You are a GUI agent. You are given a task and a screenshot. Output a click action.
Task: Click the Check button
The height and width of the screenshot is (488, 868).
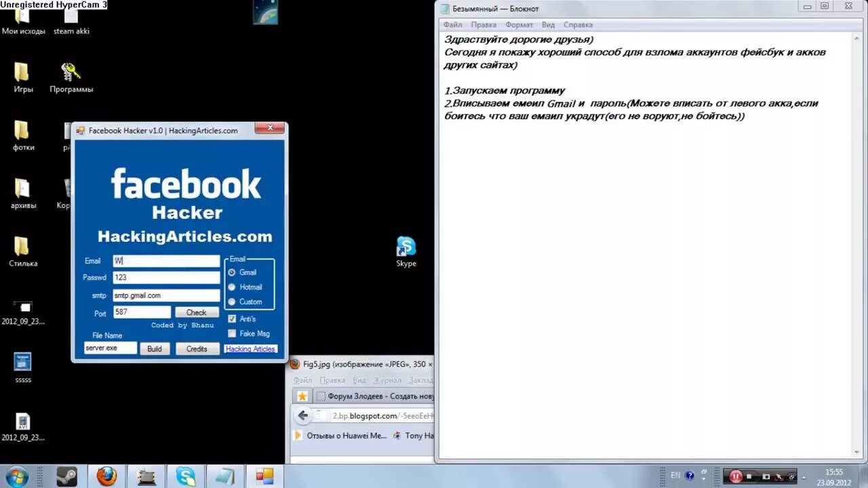tap(197, 312)
